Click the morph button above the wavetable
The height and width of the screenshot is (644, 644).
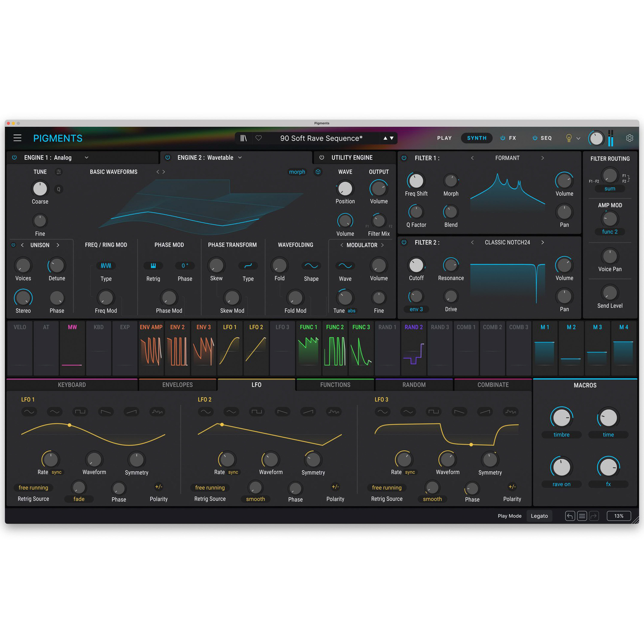point(297,172)
